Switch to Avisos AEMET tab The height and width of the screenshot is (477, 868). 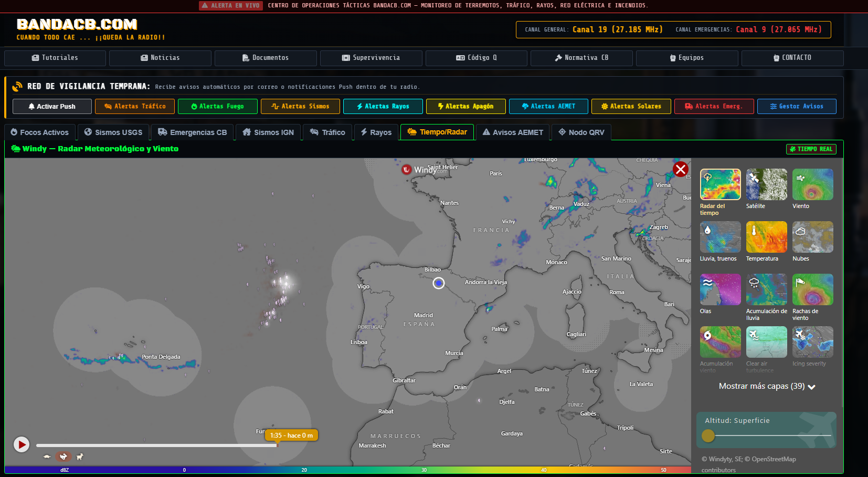pos(513,132)
